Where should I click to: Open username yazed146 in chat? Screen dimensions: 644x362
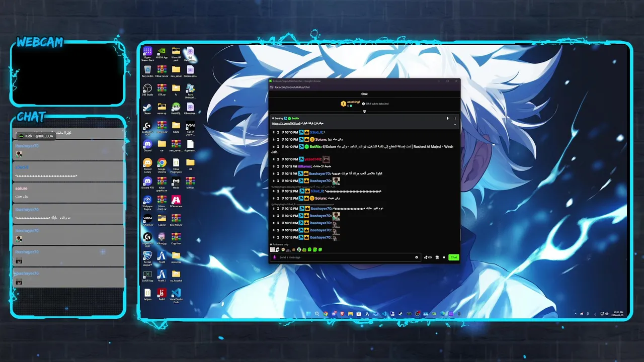pos(312,159)
